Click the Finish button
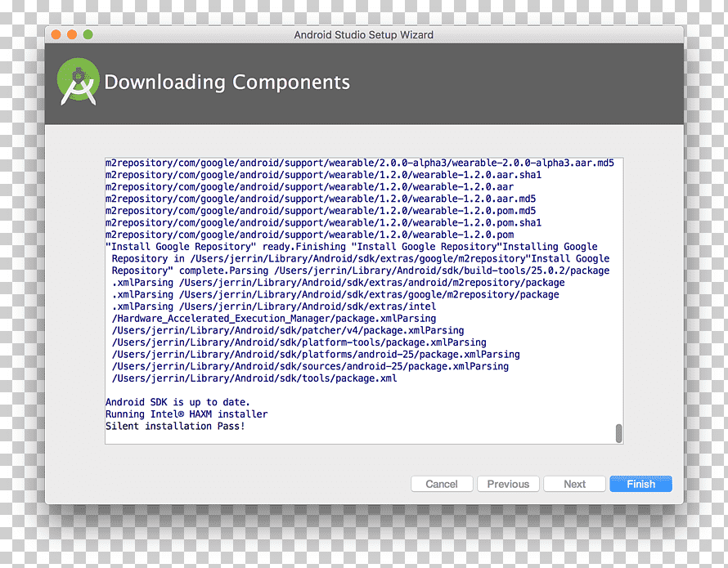Image resolution: width=728 pixels, height=568 pixels. [x=640, y=484]
